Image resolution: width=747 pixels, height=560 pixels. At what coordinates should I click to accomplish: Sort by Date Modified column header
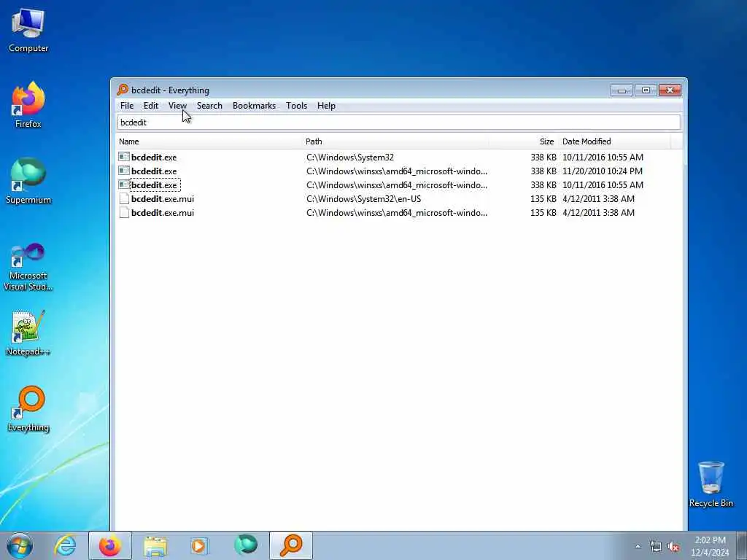pyautogui.click(x=614, y=141)
